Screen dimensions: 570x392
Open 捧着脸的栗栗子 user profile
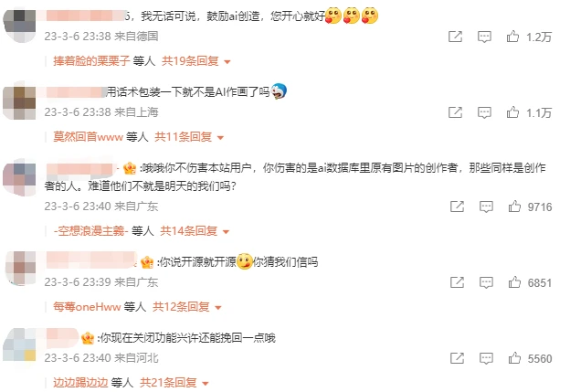pos(91,61)
